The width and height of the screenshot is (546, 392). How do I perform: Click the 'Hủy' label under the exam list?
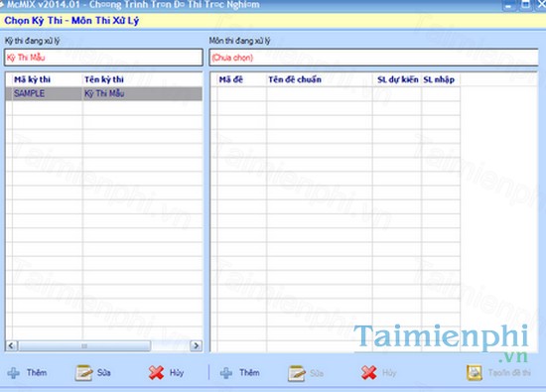[x=177, y=373]
